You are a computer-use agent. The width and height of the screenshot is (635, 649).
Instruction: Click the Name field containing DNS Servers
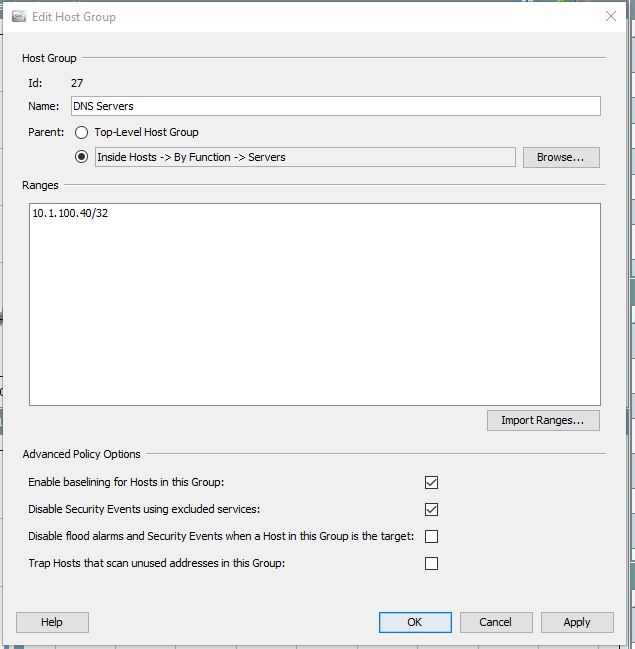336,106
